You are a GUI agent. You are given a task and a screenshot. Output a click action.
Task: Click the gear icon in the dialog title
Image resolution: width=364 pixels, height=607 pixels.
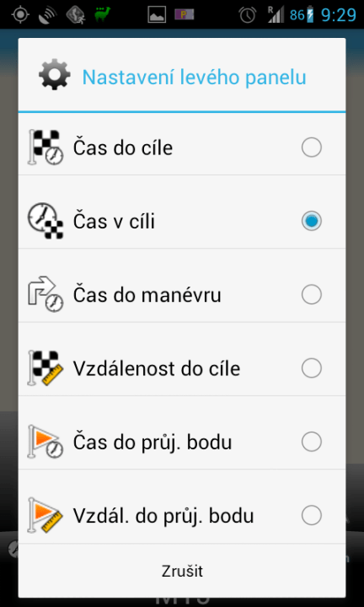click(x=55, y=75)
